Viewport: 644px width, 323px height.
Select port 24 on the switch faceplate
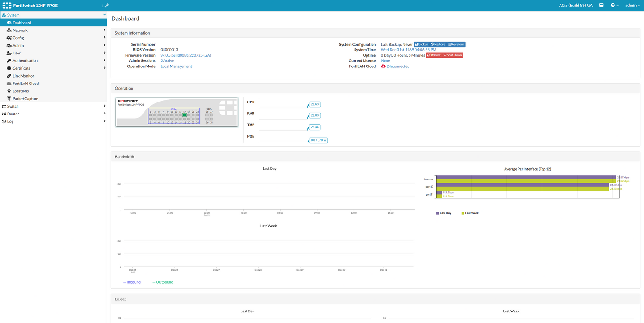coord(197,119)
